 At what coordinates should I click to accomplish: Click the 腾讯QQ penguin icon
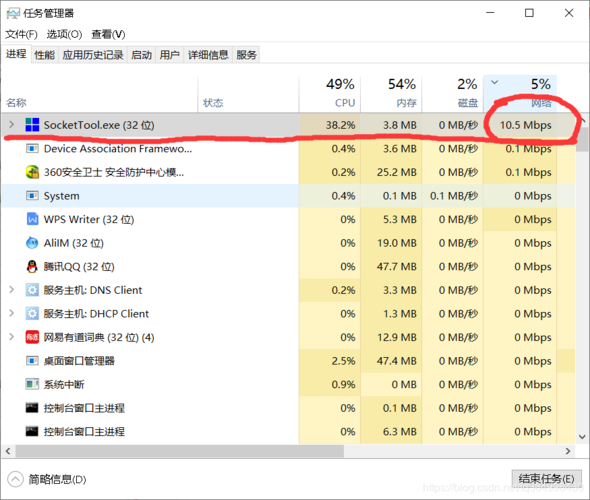tap(32, 267)
